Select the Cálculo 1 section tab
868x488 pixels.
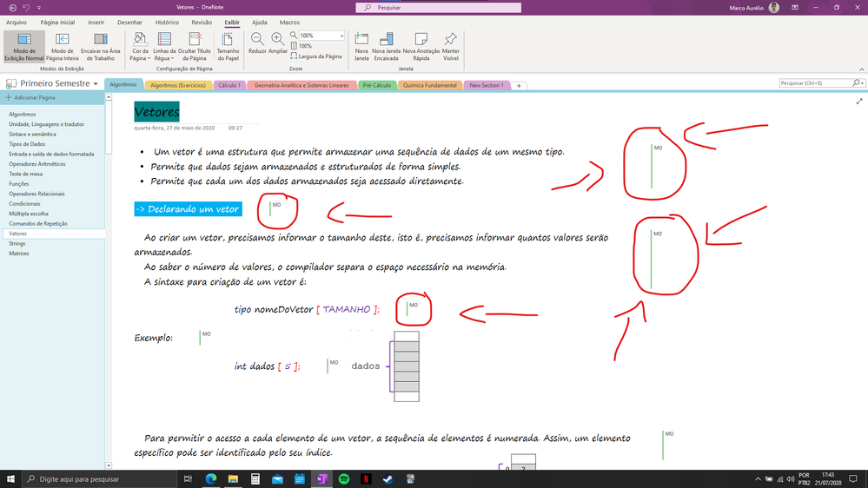tap(229, 85)
